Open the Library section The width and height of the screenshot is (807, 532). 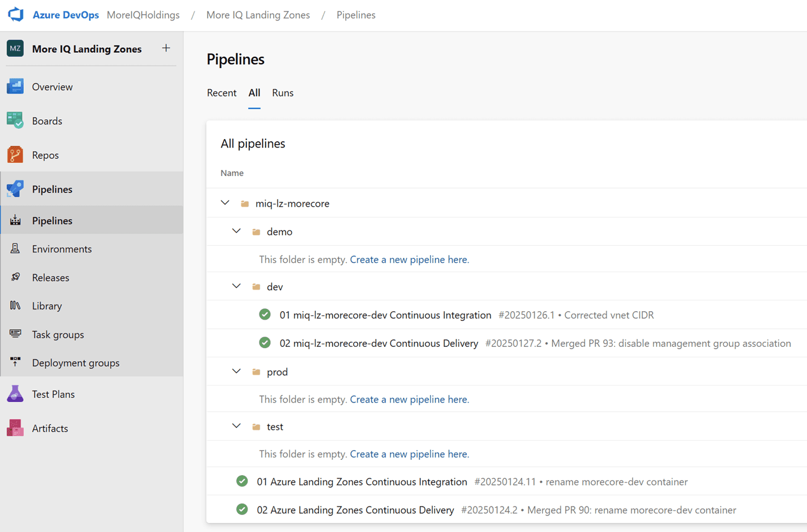pos(47,305)
